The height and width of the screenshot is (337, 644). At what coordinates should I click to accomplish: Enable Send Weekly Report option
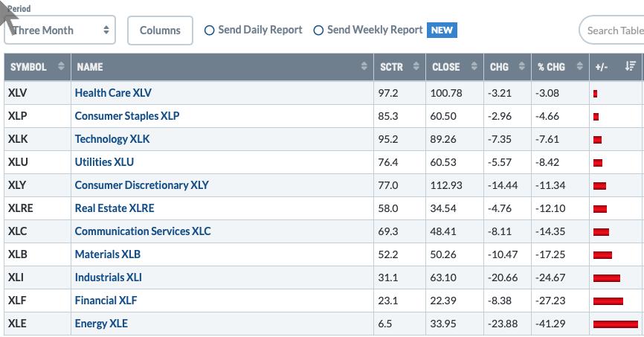coord(319,31)
